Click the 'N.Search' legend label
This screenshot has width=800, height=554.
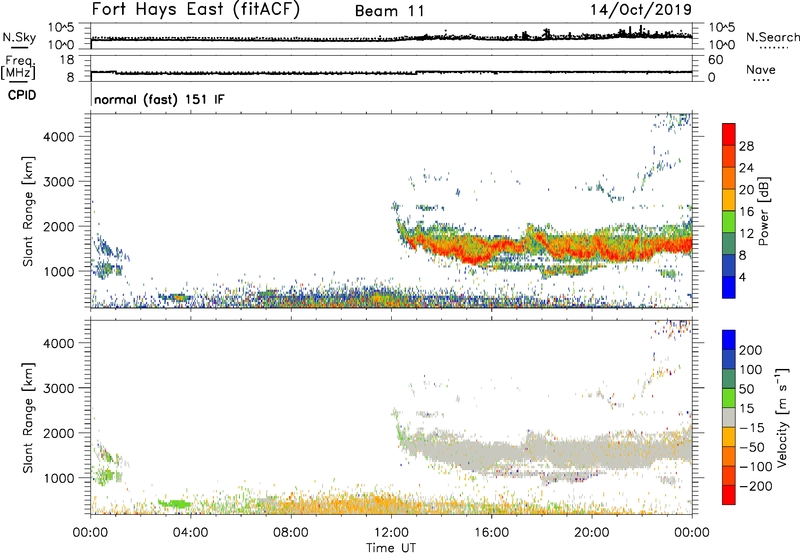click(772, 37)
